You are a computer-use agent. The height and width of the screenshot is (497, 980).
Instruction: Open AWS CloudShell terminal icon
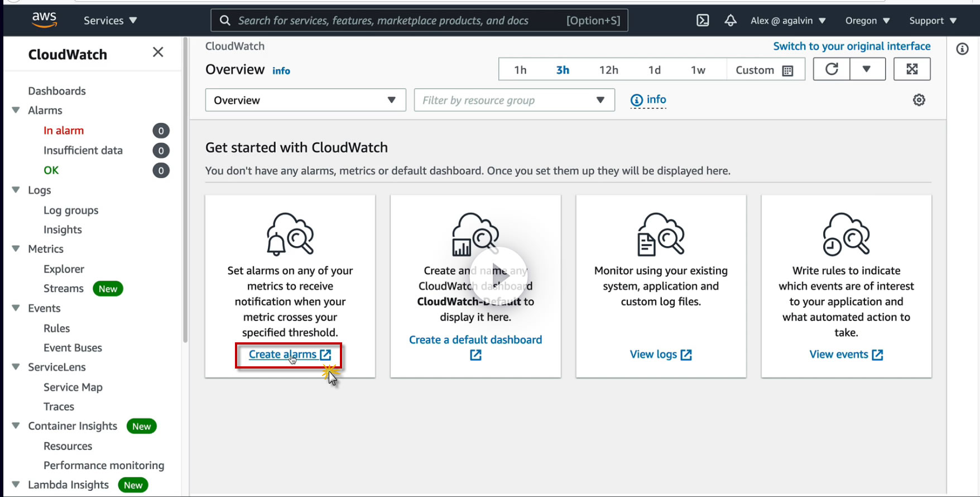[x=703, y=21]
